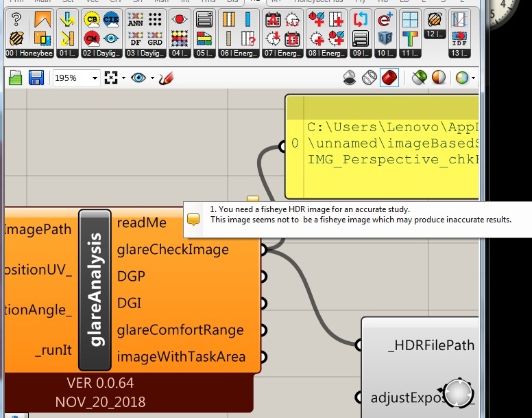Viewport: 532px width, 418px height.
Task: Click the DGP output grip circle
Action: (x=263, y=277)
